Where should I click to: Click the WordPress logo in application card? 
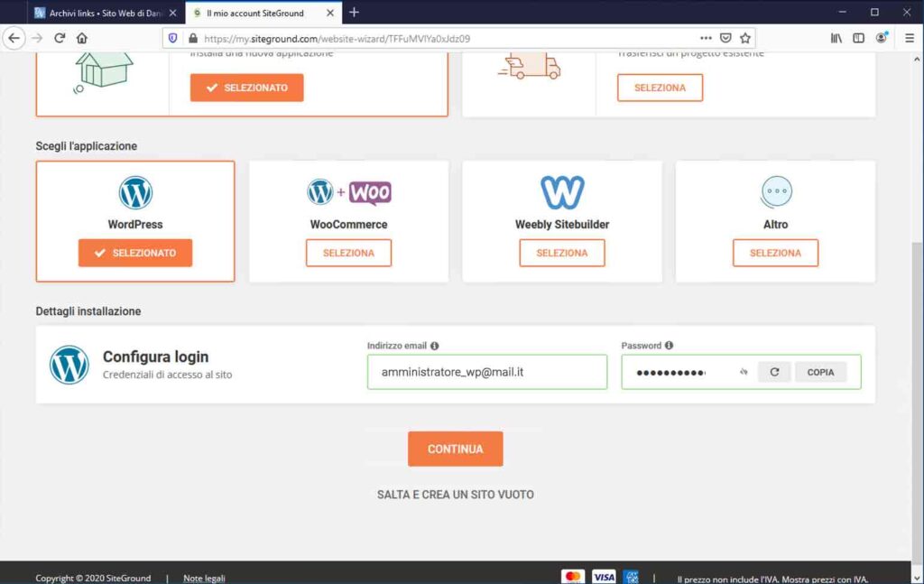(x=135, y=192)
